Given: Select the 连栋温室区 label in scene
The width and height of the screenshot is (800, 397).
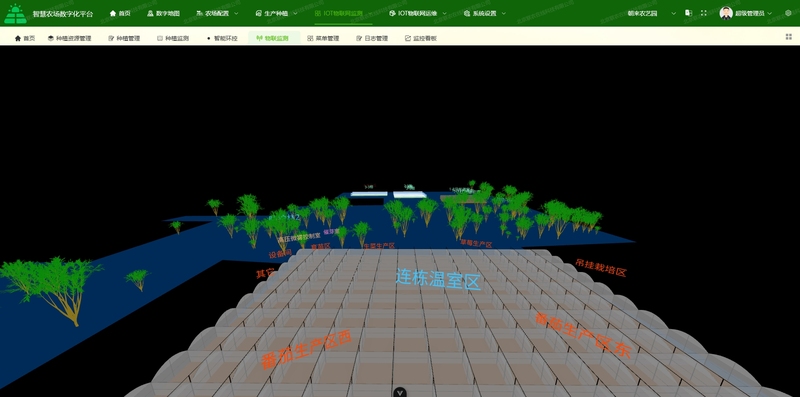Looking at the screenshot, I should point(439,280).
